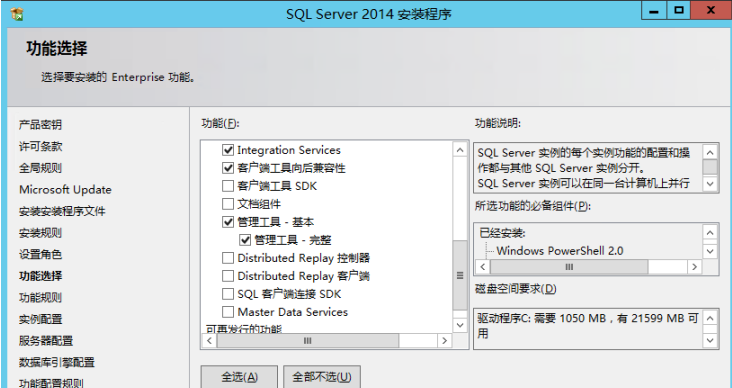The image size is (732, 388).
Task: Click feature list scroll down arrow
Action: [460, 325]
